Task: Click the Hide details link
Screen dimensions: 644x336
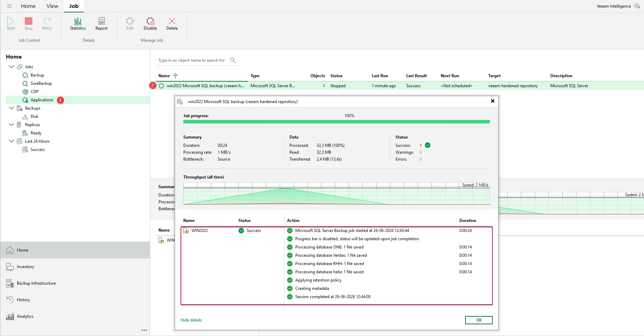Action: coord(191,320)
